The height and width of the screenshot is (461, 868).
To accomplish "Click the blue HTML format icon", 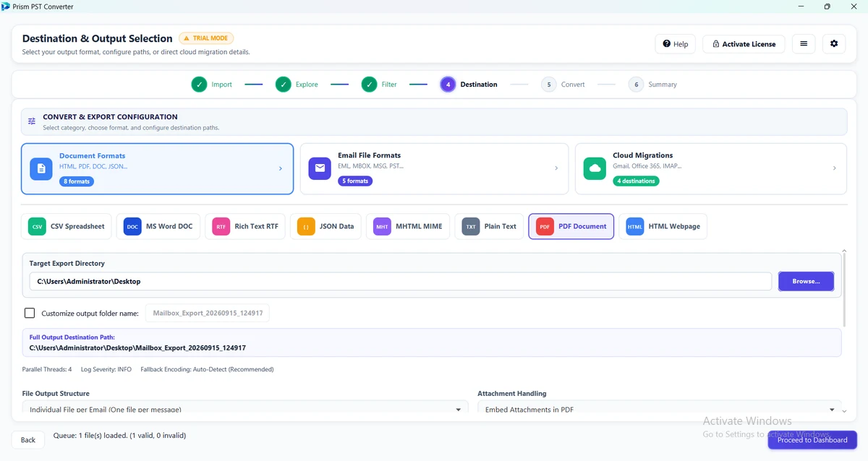I will point(635,226).
